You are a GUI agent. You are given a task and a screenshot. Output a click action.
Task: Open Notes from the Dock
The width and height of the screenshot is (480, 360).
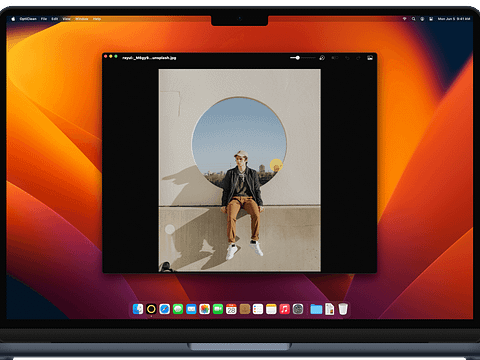pos(271,309)
